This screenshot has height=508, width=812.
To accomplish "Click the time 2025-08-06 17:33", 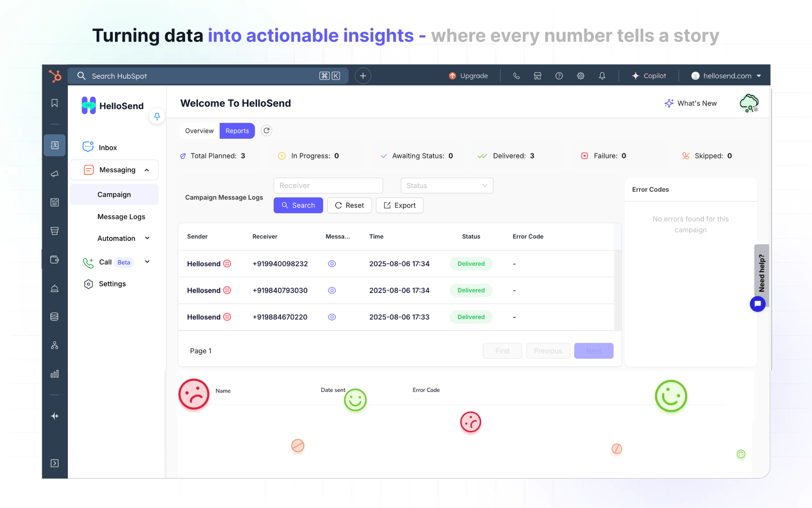I will pos(399,317).
